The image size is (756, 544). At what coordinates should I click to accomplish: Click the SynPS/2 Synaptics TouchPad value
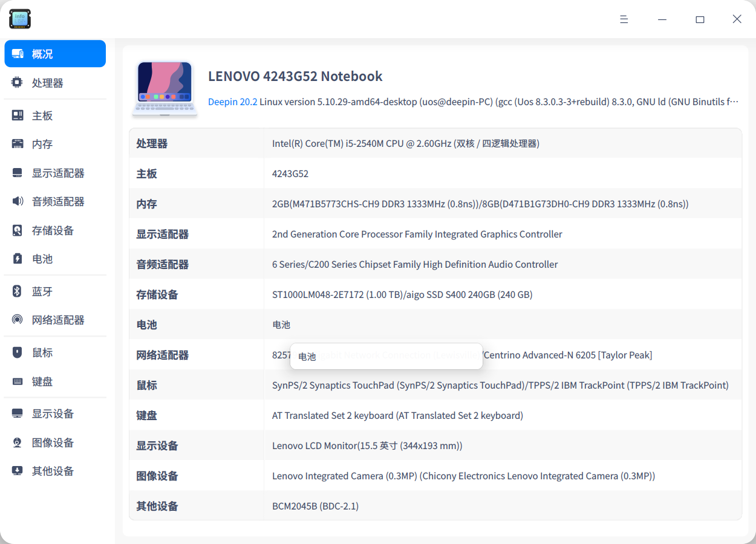500,385
